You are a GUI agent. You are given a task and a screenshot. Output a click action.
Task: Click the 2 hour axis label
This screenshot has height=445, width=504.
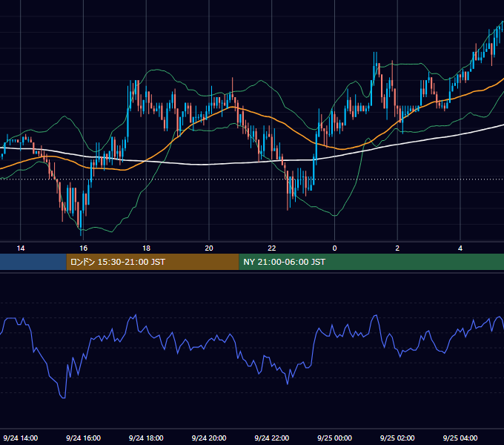click(397, 248)
